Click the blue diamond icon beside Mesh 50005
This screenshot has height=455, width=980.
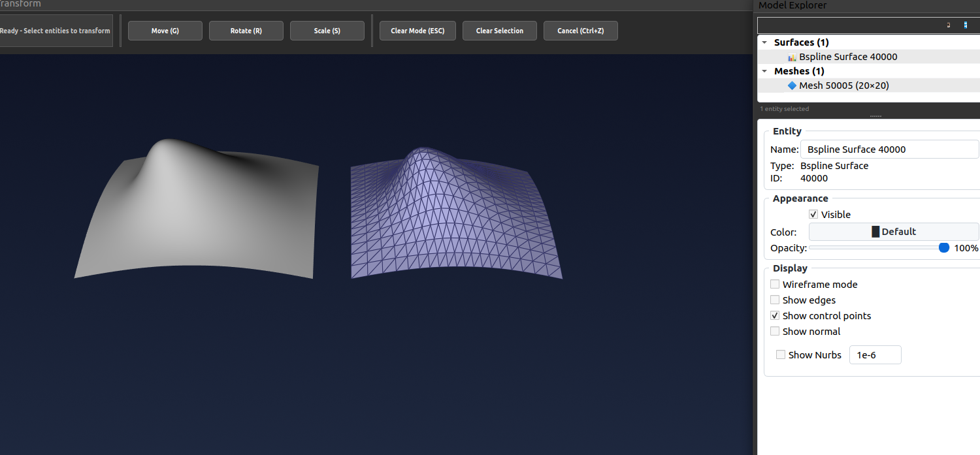click(791, 86)
